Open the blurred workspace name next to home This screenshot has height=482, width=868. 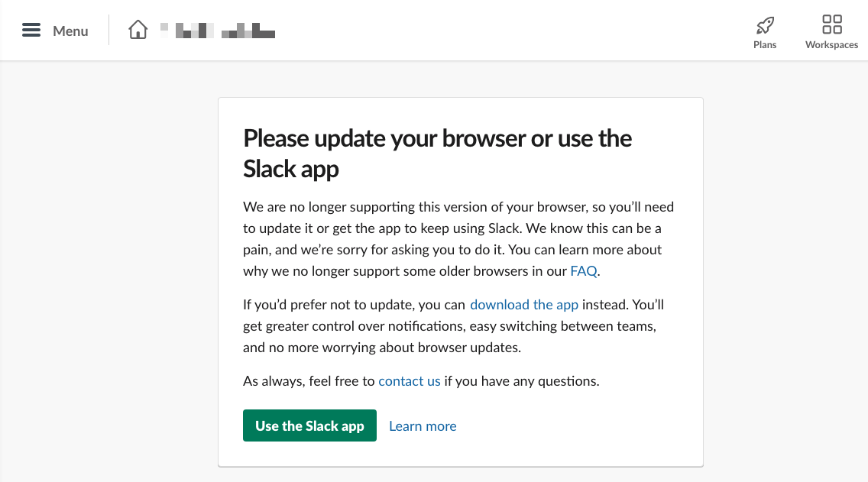coord(218,31)
